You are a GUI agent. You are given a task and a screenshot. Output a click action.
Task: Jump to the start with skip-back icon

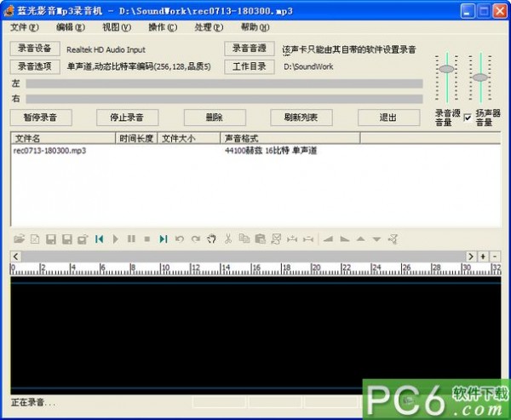click(x=99, y=239)
